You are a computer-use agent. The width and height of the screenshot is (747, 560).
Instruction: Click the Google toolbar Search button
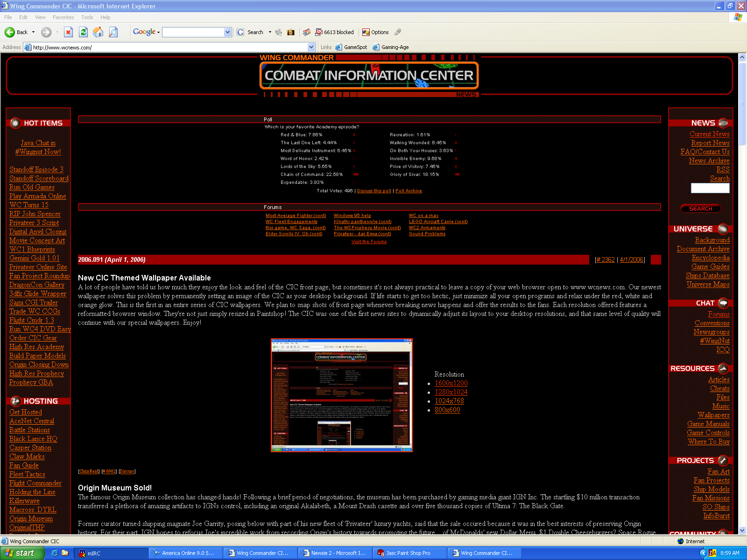(250, 32)
